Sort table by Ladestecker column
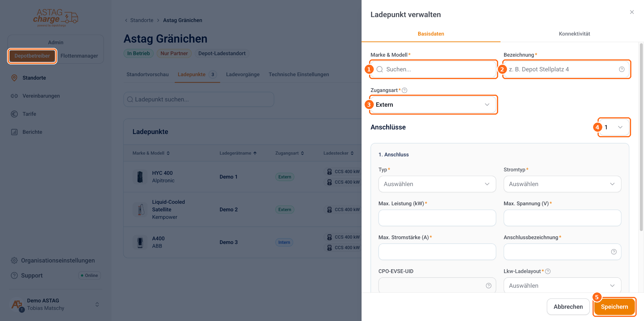Image resolution: width=644 pixels, height=321 pixels. tap(338, 153)
